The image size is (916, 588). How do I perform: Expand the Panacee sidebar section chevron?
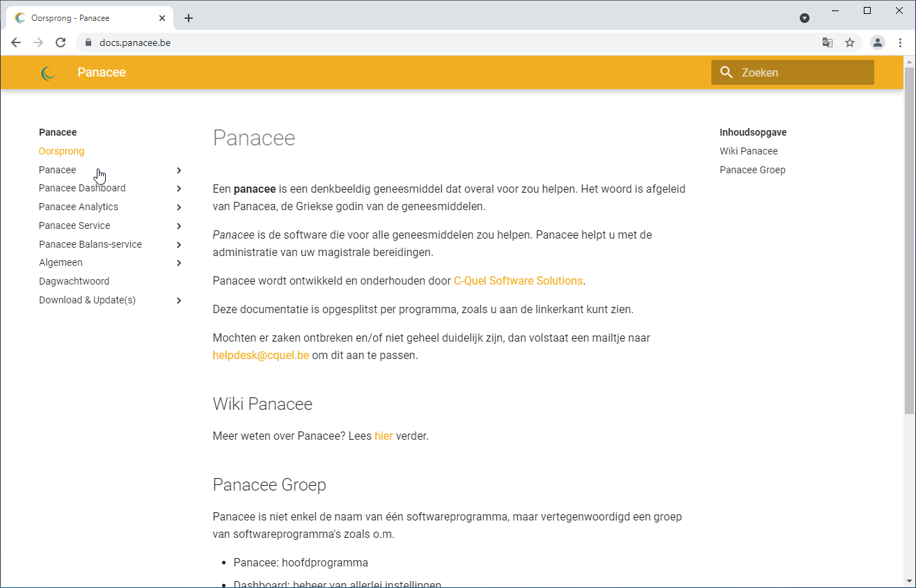tap(179, 170)
